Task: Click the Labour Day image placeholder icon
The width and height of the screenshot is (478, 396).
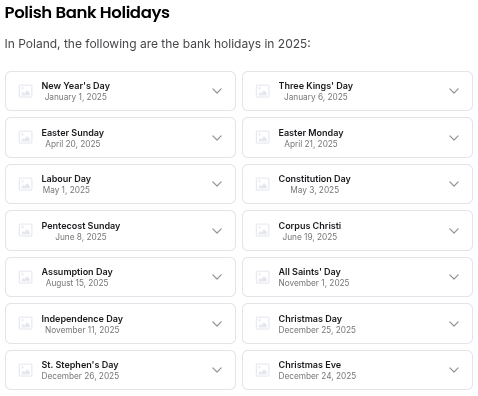Action: 26,184
